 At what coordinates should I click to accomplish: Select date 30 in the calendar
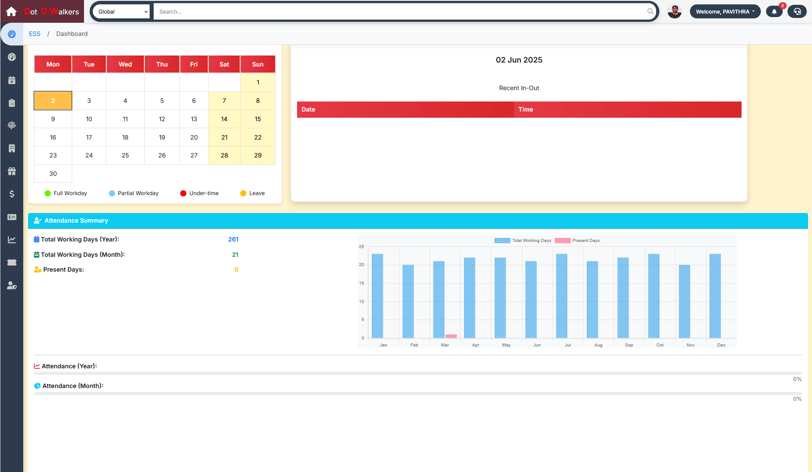(53, 174)
